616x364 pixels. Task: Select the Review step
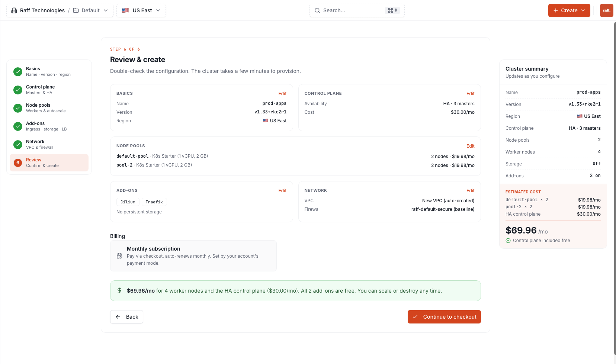pos(49,163)
